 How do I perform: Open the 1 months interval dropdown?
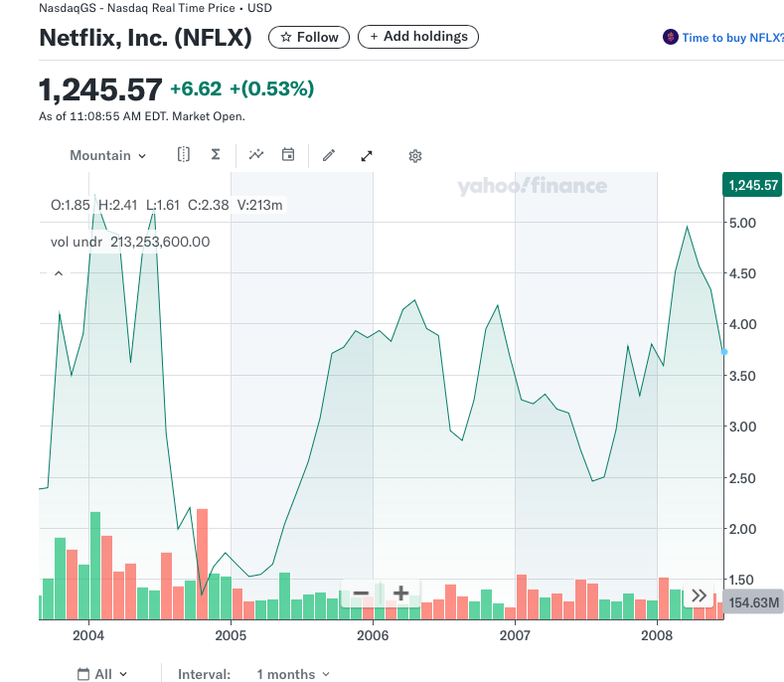(292, 674)
